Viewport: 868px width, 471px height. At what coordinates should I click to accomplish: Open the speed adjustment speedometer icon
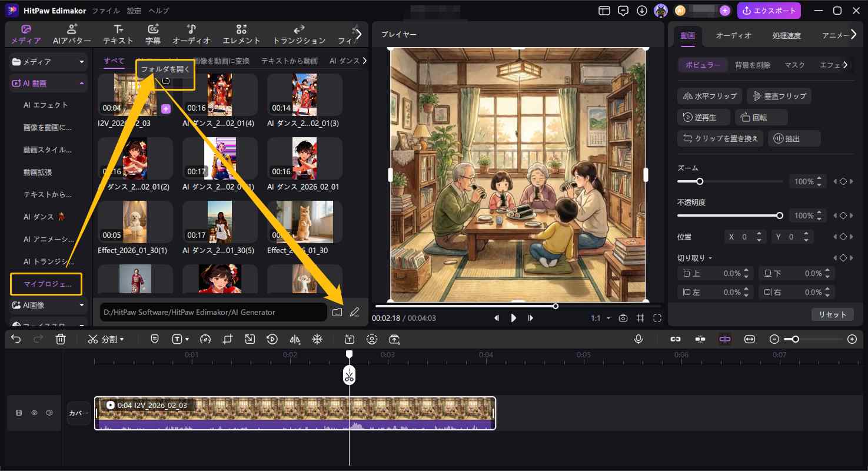click(205, 339)
